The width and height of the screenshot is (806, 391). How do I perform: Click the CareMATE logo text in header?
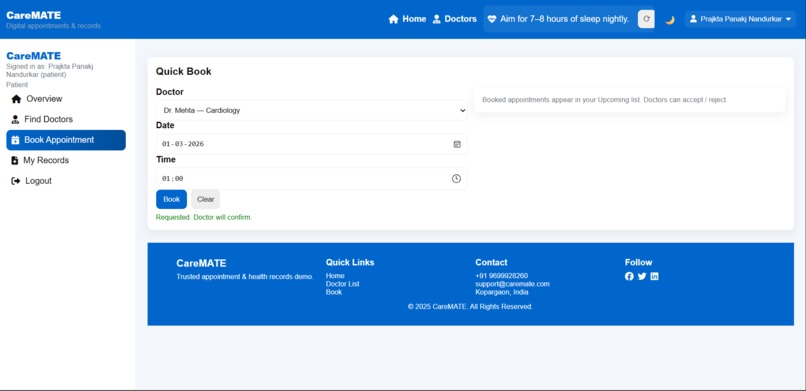tap(33, 15)
